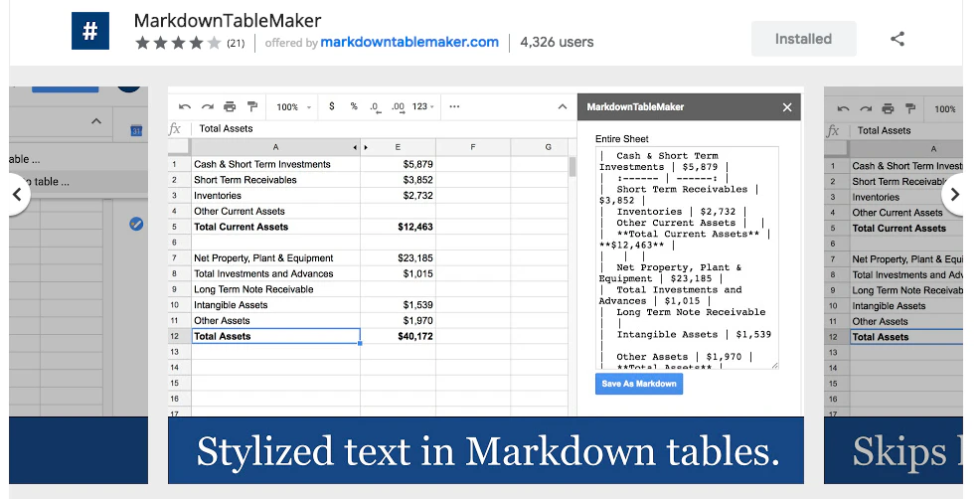Close the MarkdownTableMaker sidebar
Viewport: 980px width, 499px height.
pyautogui.click(x=787, y=107)
